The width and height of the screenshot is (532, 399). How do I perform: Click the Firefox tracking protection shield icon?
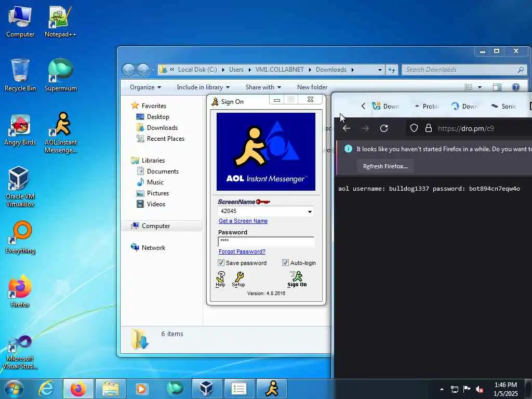point(414,128)
